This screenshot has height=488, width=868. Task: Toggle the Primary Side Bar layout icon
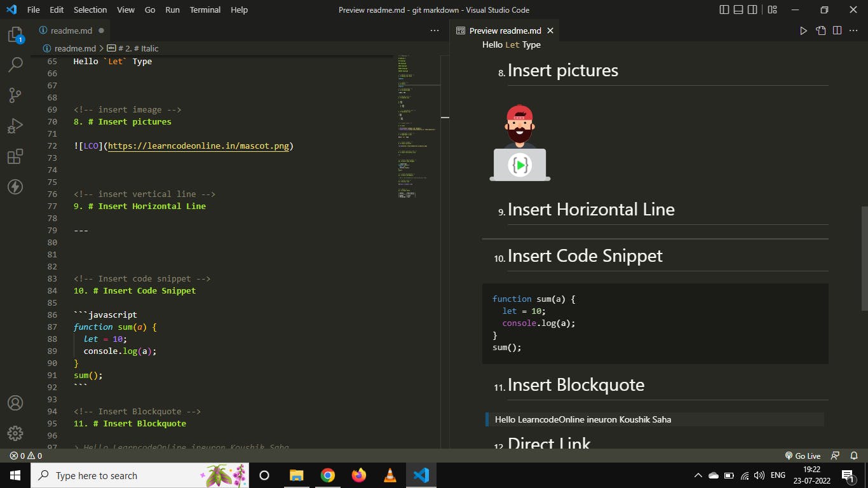(x=724, y=10)
